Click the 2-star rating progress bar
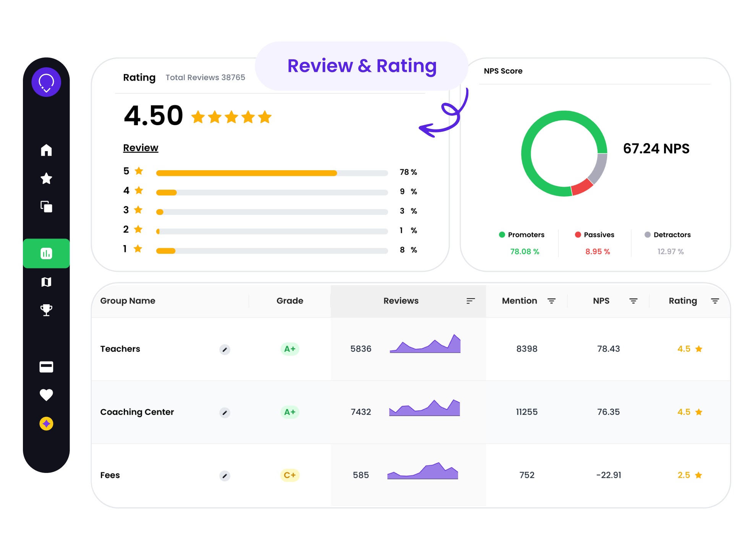 click(x=272, y=231)
